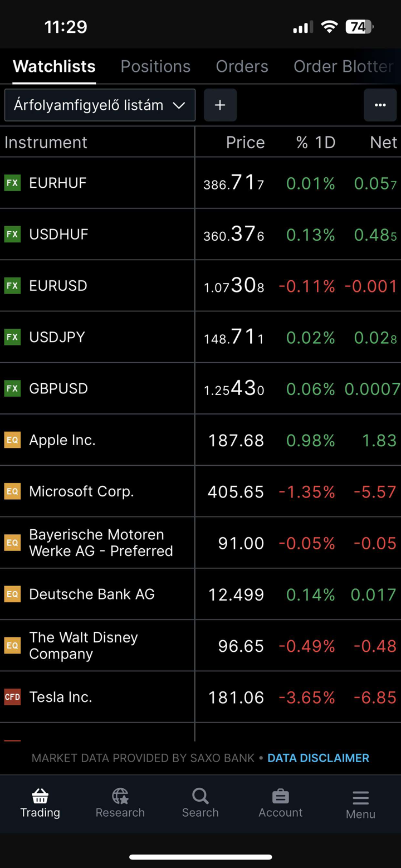
Task: Switch to the Positions tab
Action: click(x=155, y=66)
